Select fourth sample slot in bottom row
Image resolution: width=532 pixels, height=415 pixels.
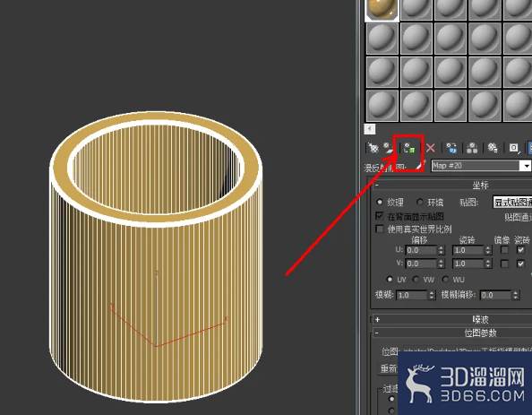pos(485,105)
